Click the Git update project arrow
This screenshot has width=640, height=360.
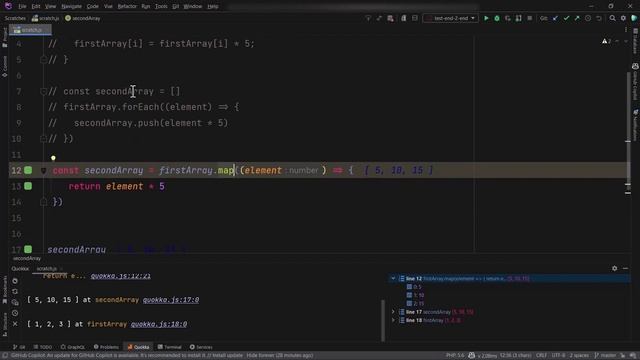pos(555,18)
